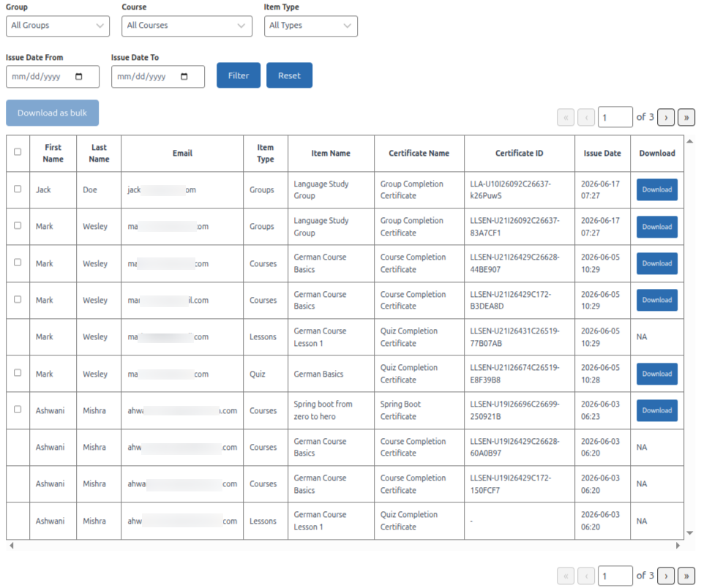
Task: Go to next page using top pagination arrow
Action: pos(666,118)
